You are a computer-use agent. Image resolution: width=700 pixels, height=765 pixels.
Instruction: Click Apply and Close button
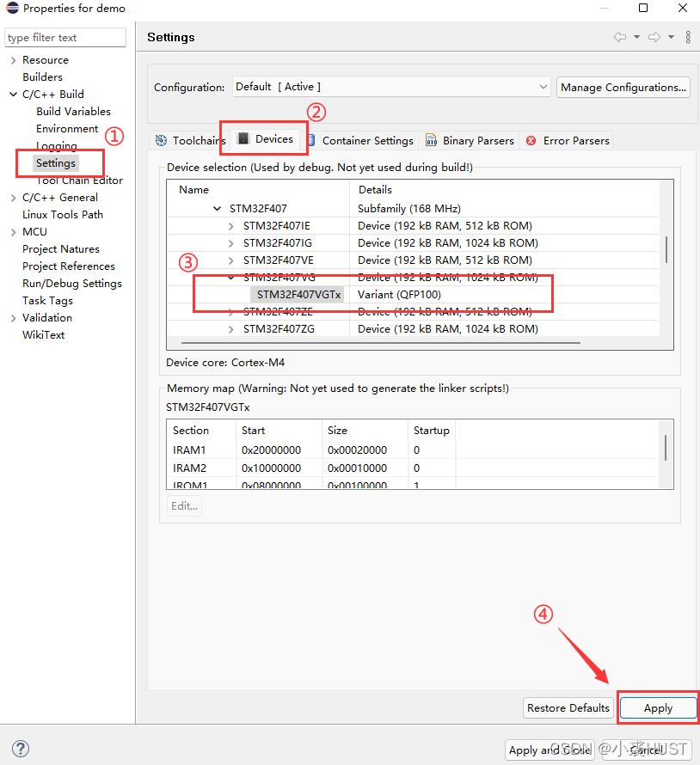(x=550, y=750)
